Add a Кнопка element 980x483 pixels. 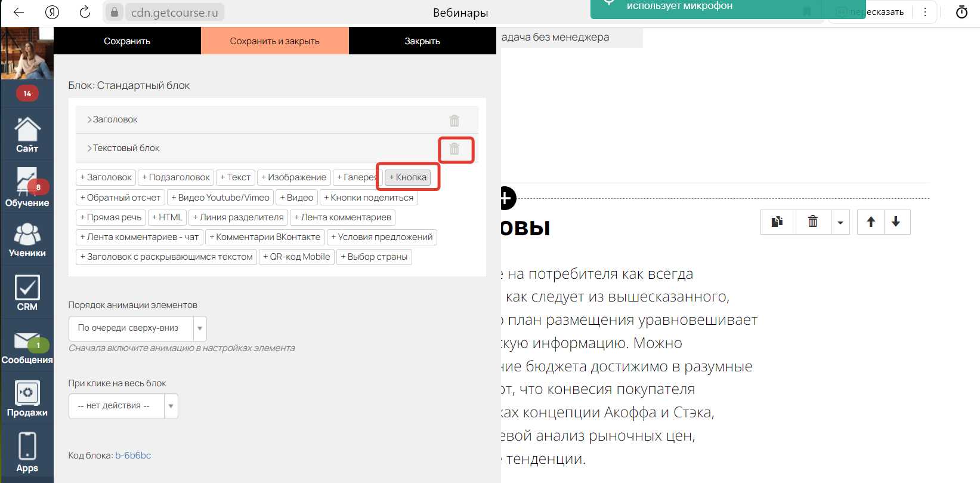pyautogui.click(x=408, y=177)
